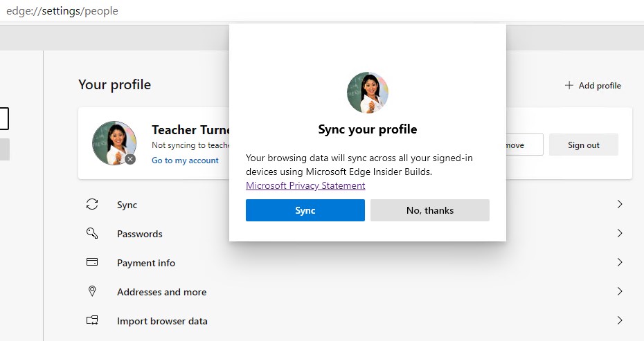Click the blue Sync button in the dialog
This screenshot has height=341, width=644.
[305, 210]
